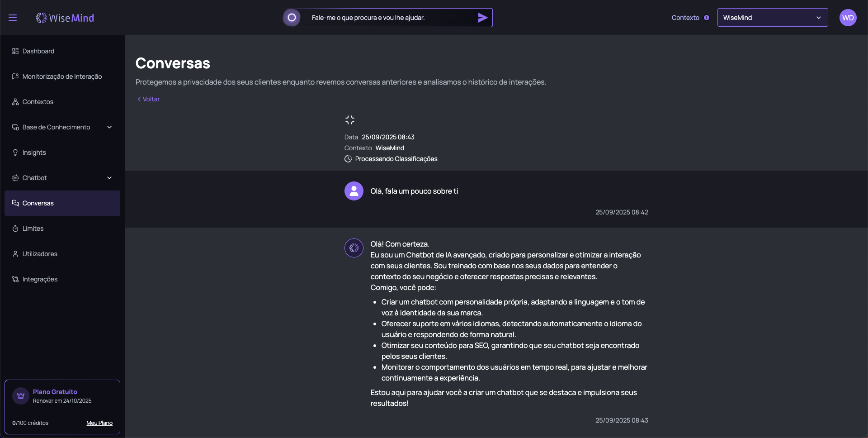The height and width of the screenshot is (438, 868).
Task: Click the assistant search input field
Action: tap(389, 18)
